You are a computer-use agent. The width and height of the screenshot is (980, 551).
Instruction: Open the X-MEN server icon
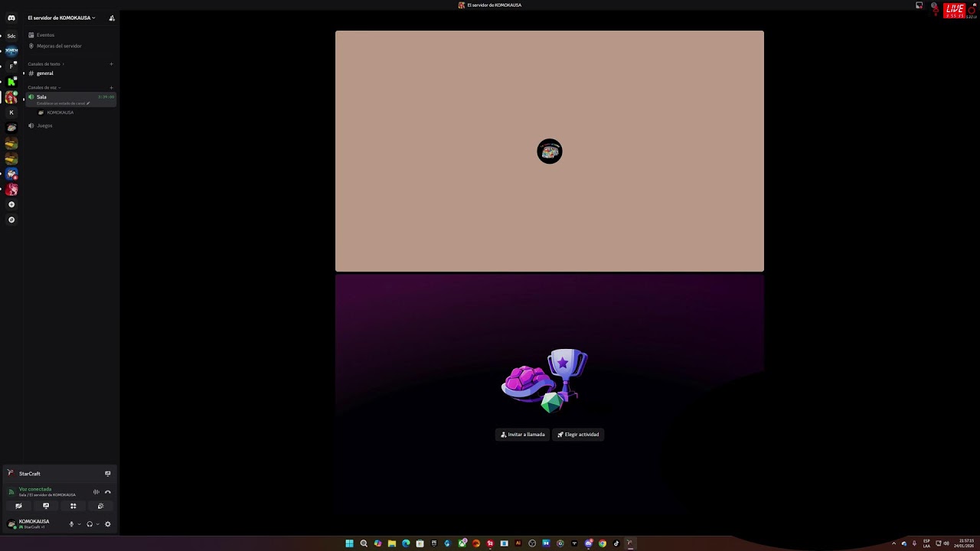tap(11, 51)
